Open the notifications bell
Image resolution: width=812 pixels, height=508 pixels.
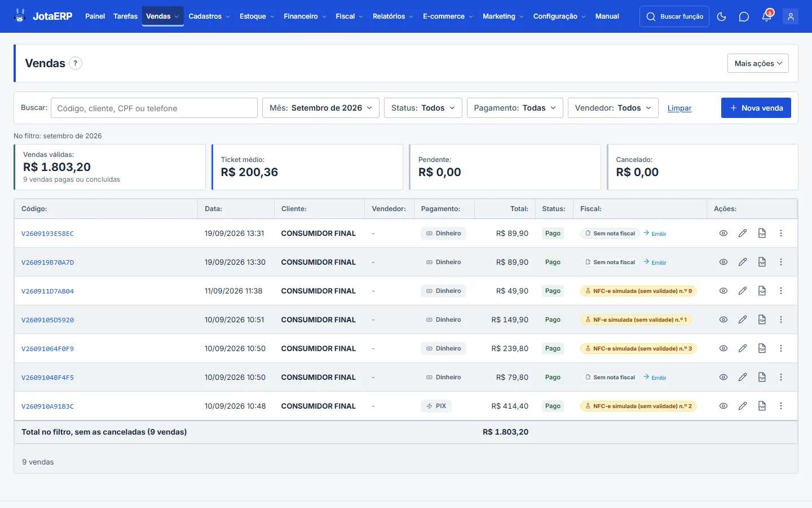pos(766,16)
